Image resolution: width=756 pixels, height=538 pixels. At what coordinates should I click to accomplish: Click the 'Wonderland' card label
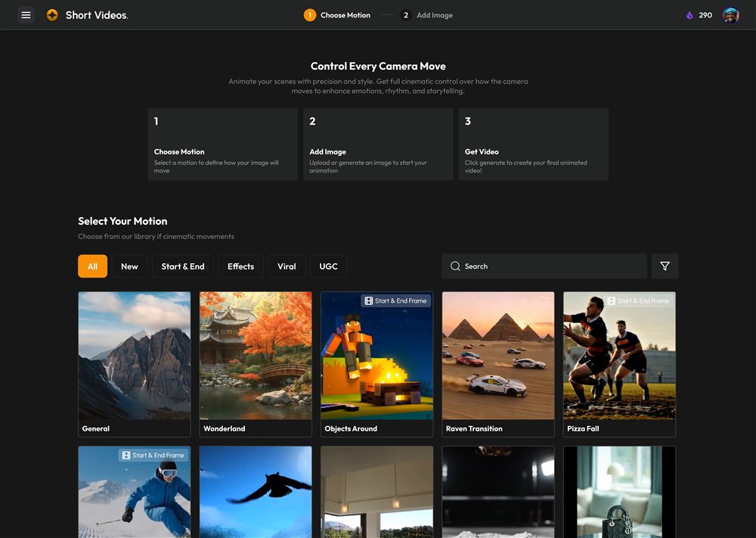coord(225,428)
